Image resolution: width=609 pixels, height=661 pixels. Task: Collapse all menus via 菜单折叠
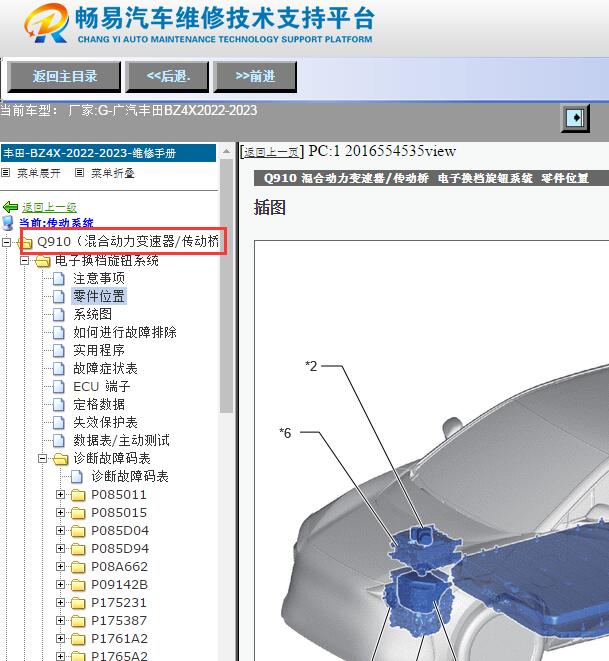[113, 173]
